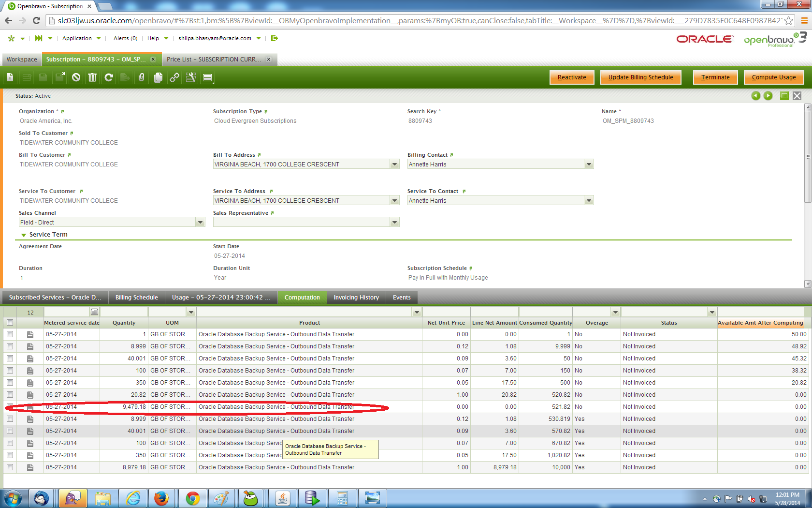
Task: Expand the Sales Channel dropdown
Action: coord(200,223)
